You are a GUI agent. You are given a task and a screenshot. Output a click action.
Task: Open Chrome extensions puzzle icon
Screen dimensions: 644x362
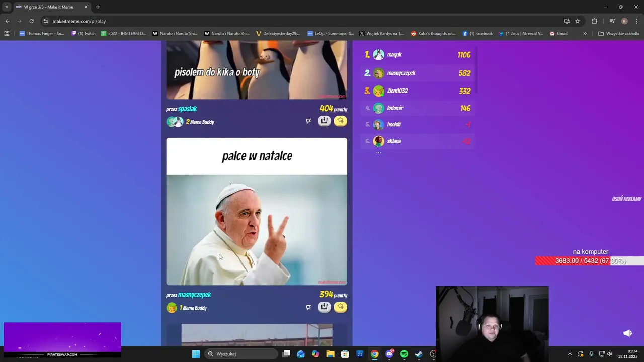pyautogui.click(x=594, y=21)
